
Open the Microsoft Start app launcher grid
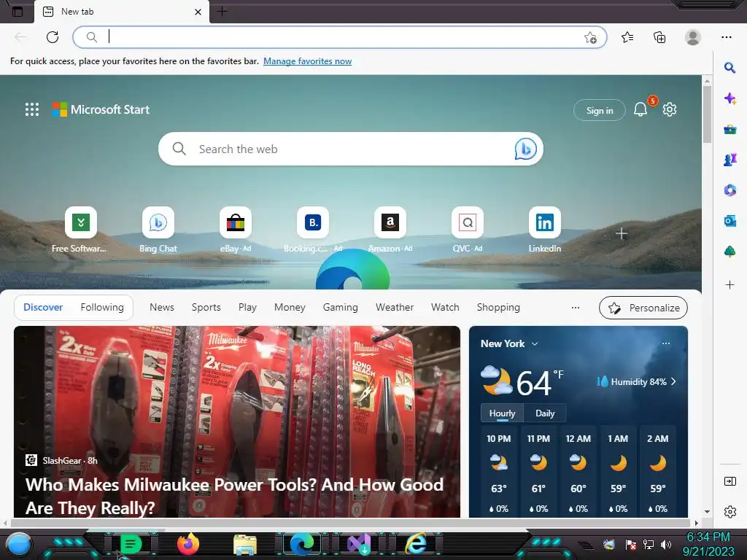coord(32,109)
